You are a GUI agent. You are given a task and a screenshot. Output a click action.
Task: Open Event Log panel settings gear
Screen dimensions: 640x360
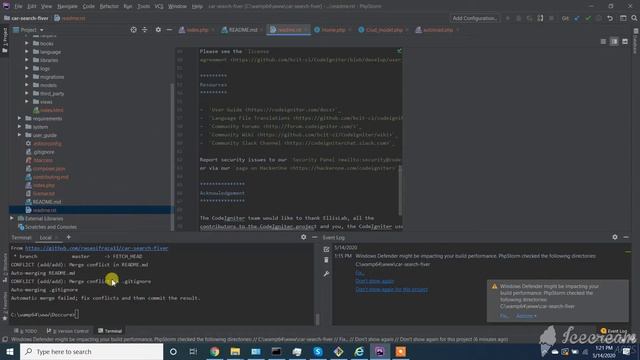615,237
